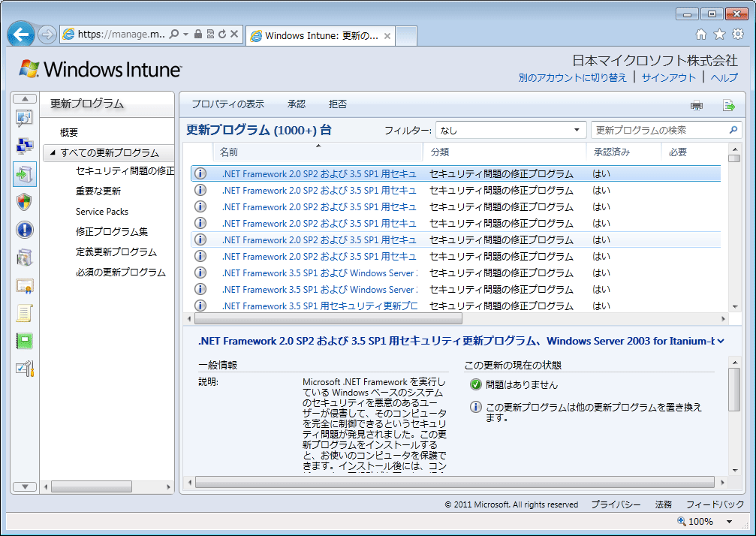
Task: Click details pane vertical scrollbar thumb
Action: tap(734, 390)
